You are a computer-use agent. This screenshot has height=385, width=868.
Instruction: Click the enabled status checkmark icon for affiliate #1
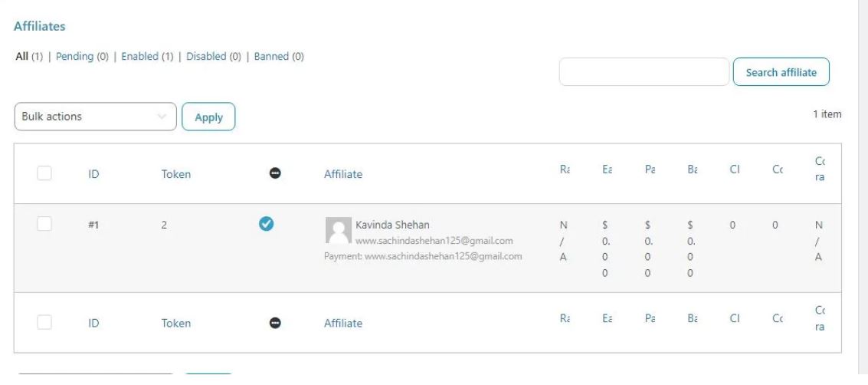tap(267, 224)
